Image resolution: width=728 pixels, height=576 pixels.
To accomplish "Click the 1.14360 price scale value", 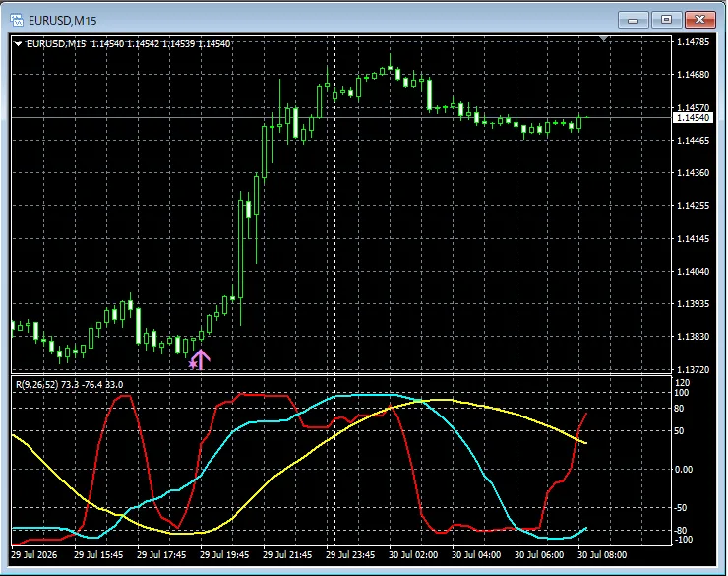I will coord(694,173).
